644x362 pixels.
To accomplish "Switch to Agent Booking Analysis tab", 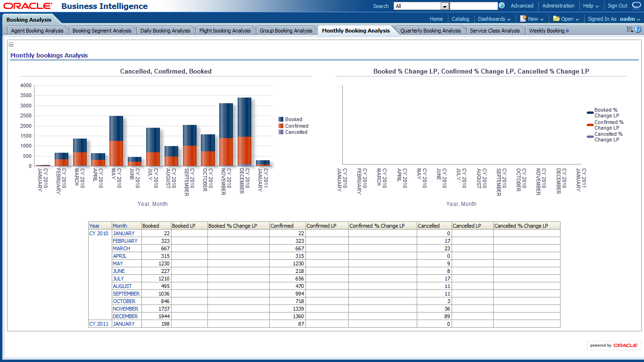I will 37,31.
